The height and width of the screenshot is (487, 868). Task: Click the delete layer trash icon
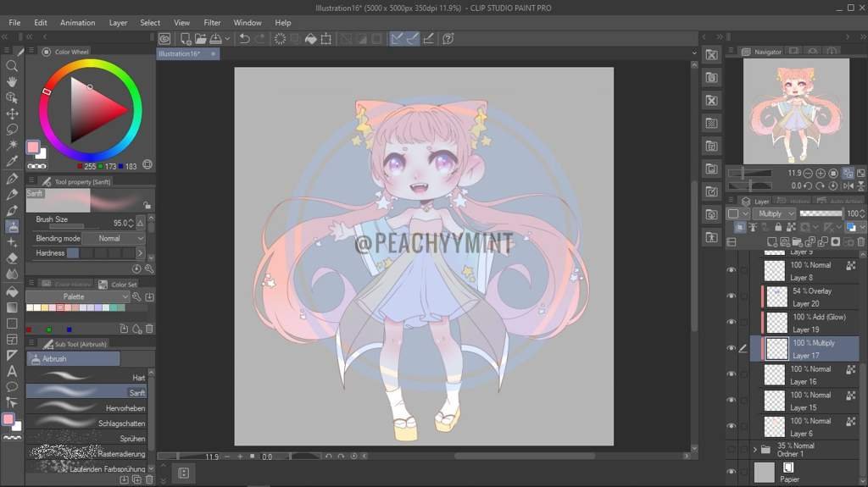[861, 242]
